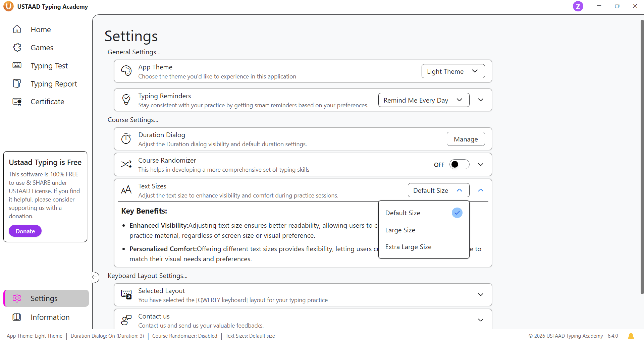Screen dimensions: 644x342
Task: Click the notification bell icon
Action: point(631,336)
